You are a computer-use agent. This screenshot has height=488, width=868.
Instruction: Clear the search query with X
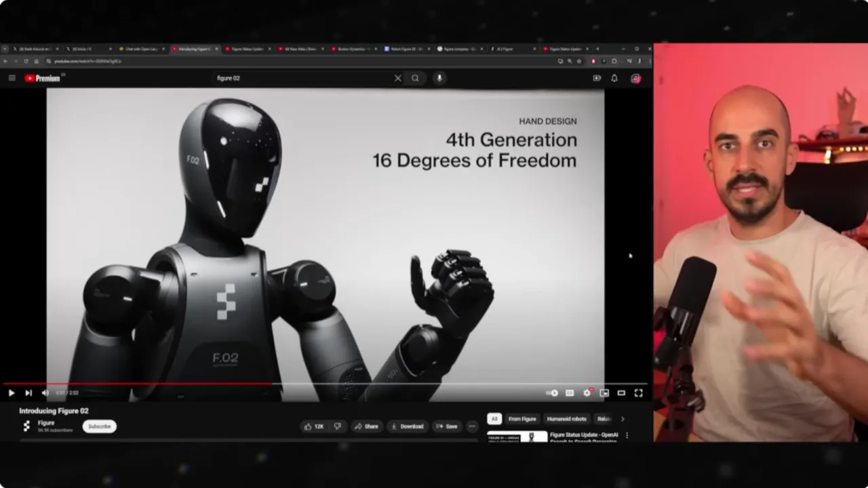[x=398, y=78]
